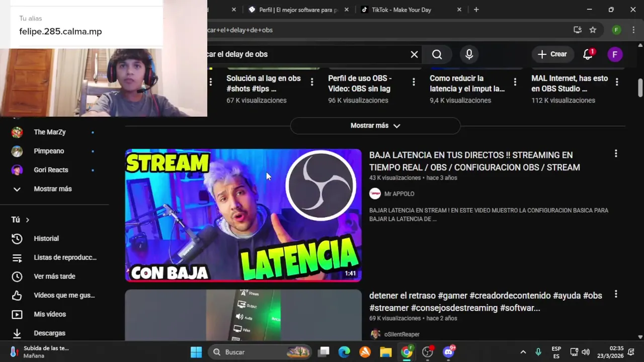Open OBS Studio from the taskbar
The image size is (644, 362).
pos(428,352)
